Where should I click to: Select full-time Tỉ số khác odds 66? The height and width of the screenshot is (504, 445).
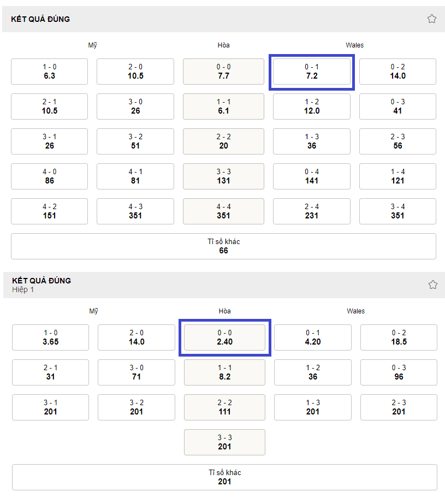tap(224, 246)
